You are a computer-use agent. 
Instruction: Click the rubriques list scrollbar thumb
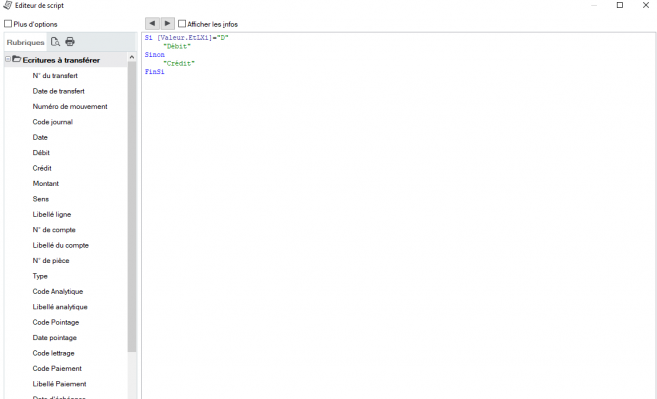(132, 207)
